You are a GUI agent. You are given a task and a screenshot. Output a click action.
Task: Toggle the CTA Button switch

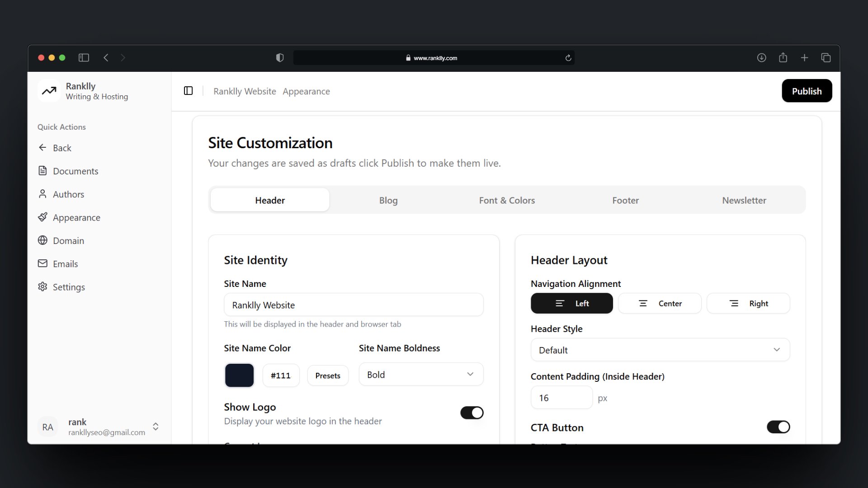[x=778, y=427]
